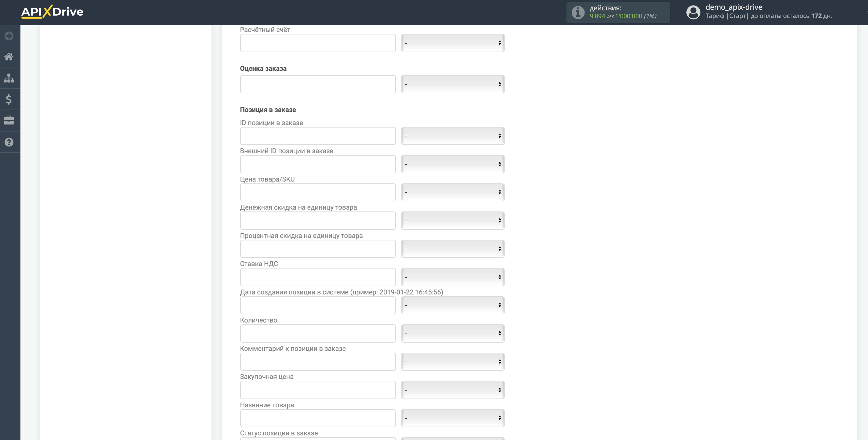This screenshot has width=868, height=440.
Task: Click the Внешний ID позиции в заказе field
Action: (x=318, y=164)
